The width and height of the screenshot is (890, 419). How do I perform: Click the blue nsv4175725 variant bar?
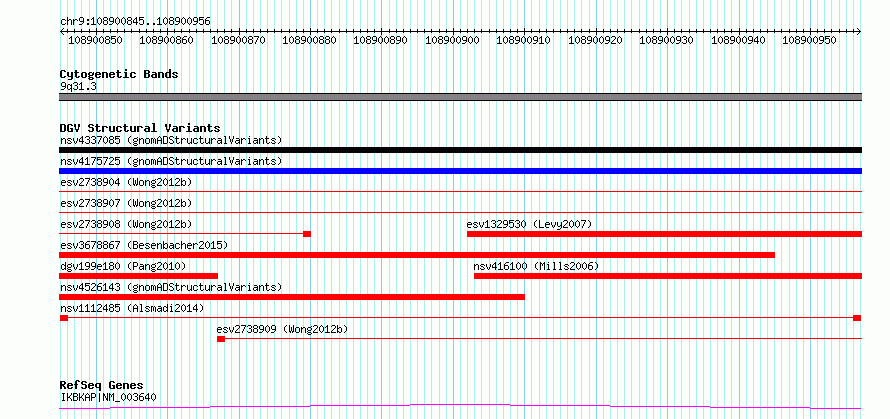point(460,171)
